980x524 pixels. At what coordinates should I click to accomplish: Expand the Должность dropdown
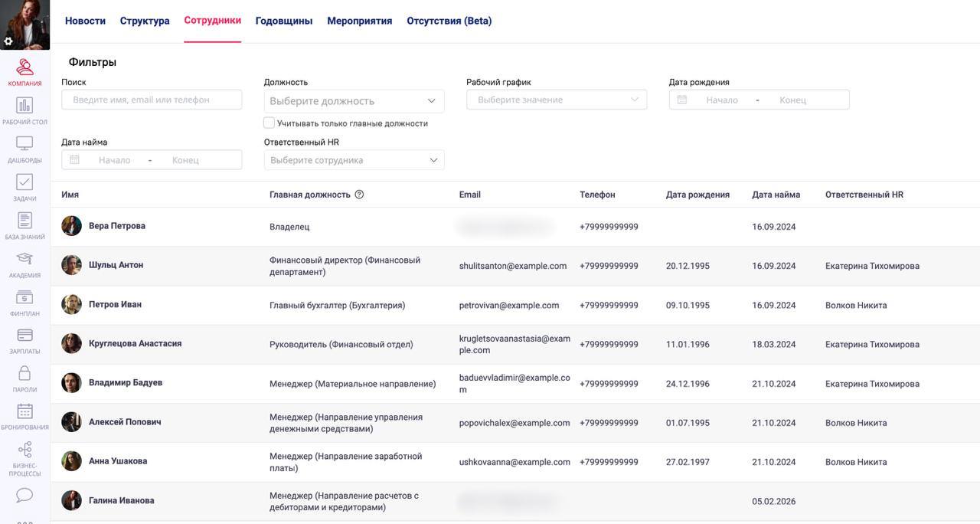coord(354,100)
